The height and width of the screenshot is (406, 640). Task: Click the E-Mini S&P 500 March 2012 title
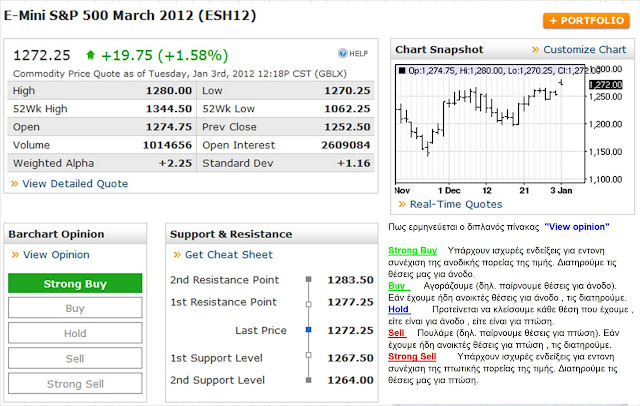click(130, 16)
